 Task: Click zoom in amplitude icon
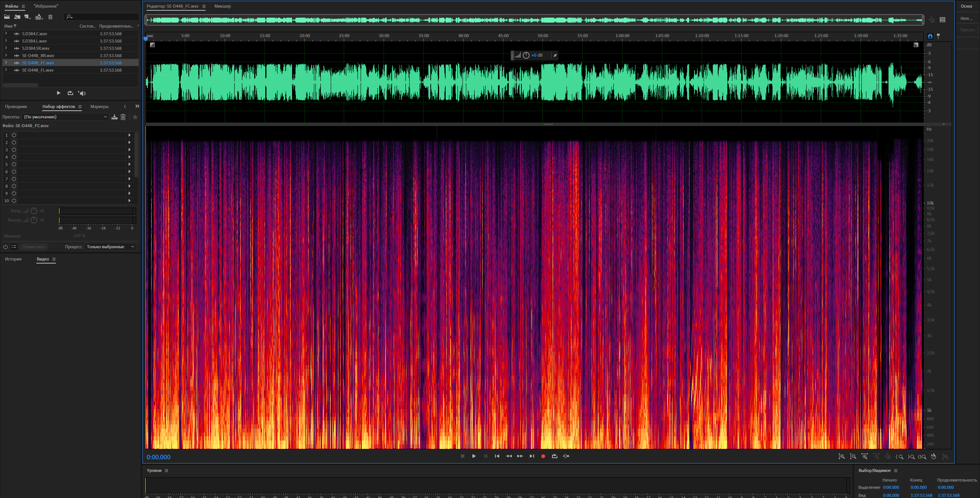[841, 457]
